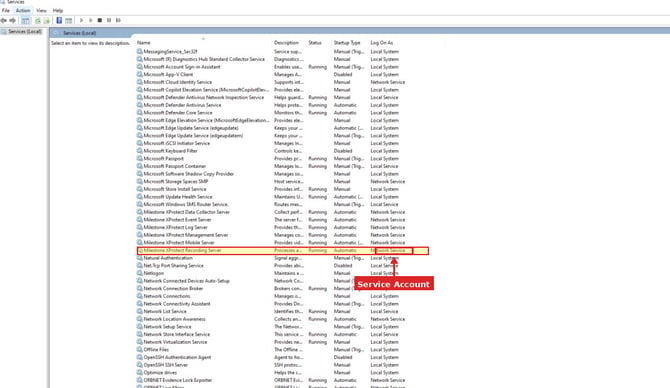Open the Help menu
The image size is (670, 388).
[x=58, y=10]
